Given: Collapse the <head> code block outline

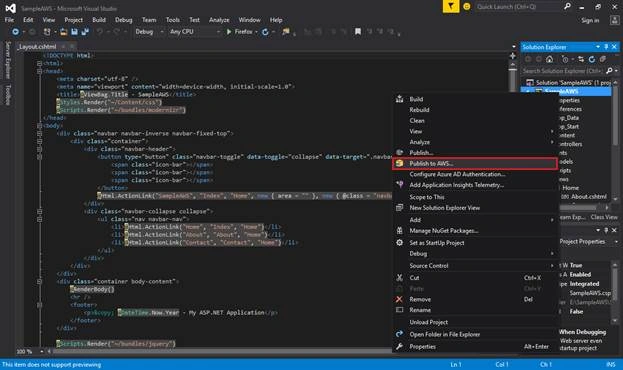Looking at the screenshot, I should coord(39,71).
